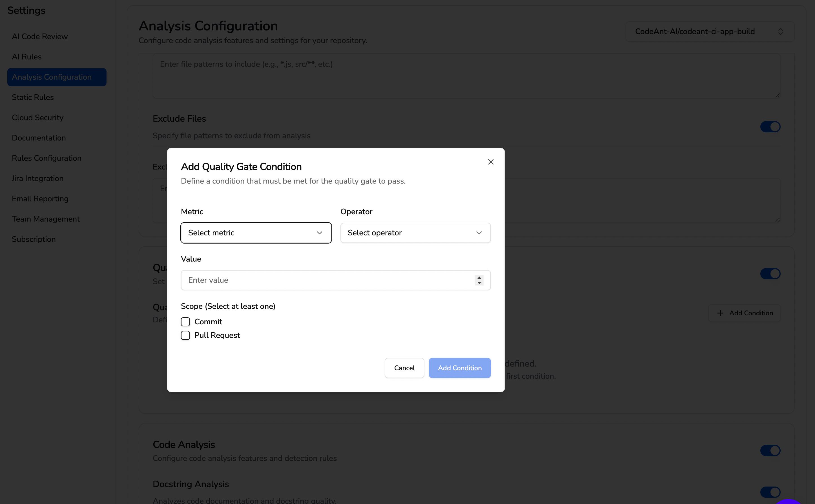Image resolution: width=815 pixels, height=504 pixels.
Task: Toggle the Code Analysis switch
Action: coord(770,450)
